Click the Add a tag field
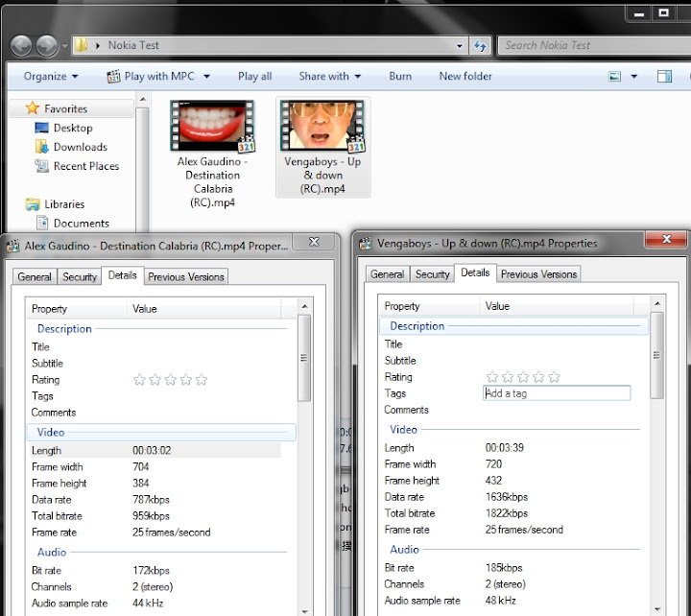Image resolution: width=691 pixels, height=616 pixels. point(557,393)
